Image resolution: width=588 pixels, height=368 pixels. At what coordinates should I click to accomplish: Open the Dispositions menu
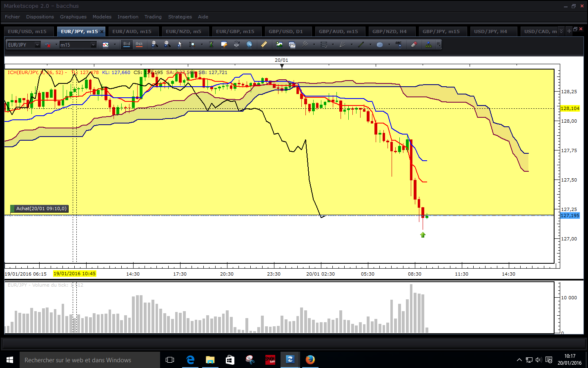pos(40,17)
